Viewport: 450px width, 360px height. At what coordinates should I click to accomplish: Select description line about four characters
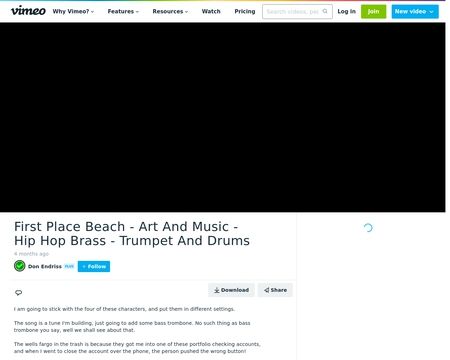pos(124,309)
